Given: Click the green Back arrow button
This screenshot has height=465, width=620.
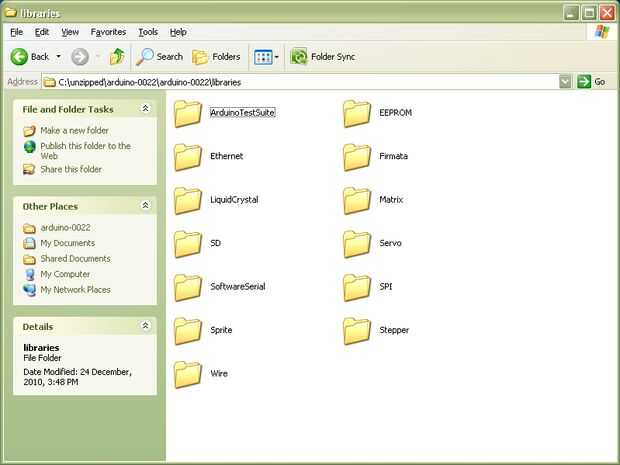Looking at the screenshot, I should (x=19, y=57).
